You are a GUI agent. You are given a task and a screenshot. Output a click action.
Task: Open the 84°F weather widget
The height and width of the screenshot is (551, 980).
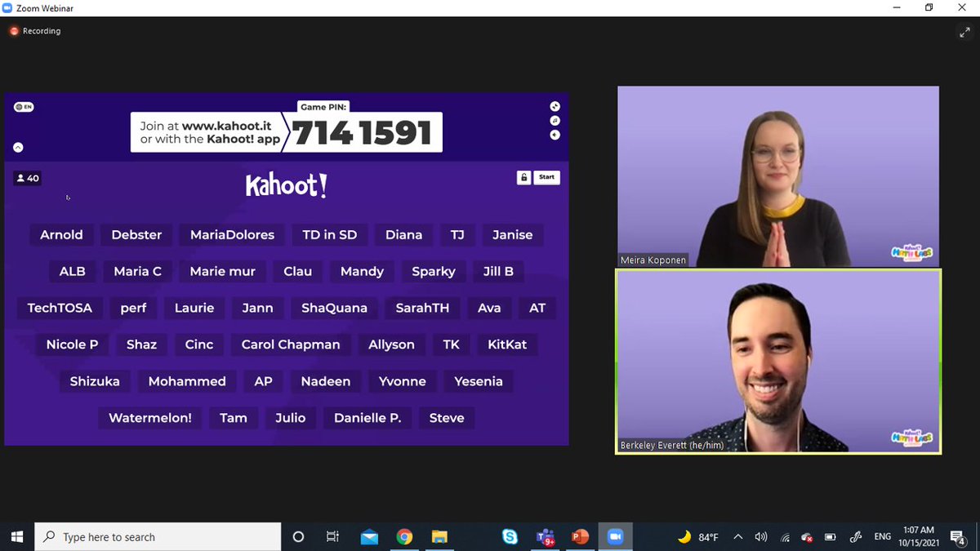(x=698, y=536)
